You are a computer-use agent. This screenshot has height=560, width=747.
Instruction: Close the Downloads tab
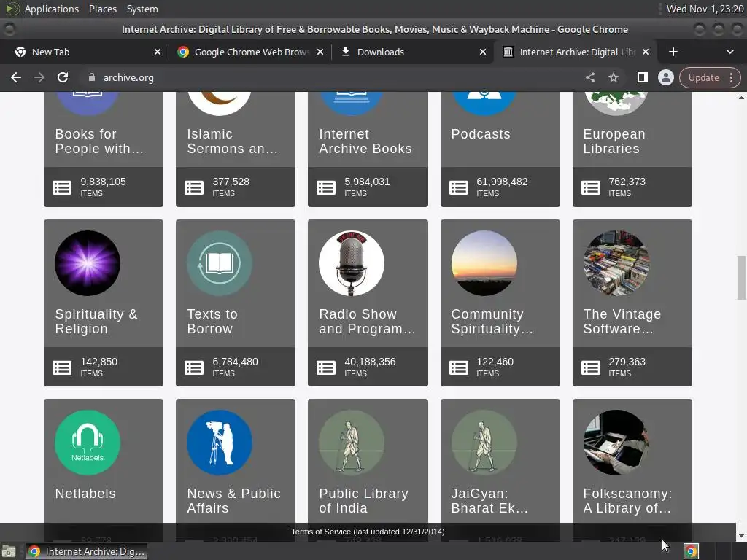[483, 52]
